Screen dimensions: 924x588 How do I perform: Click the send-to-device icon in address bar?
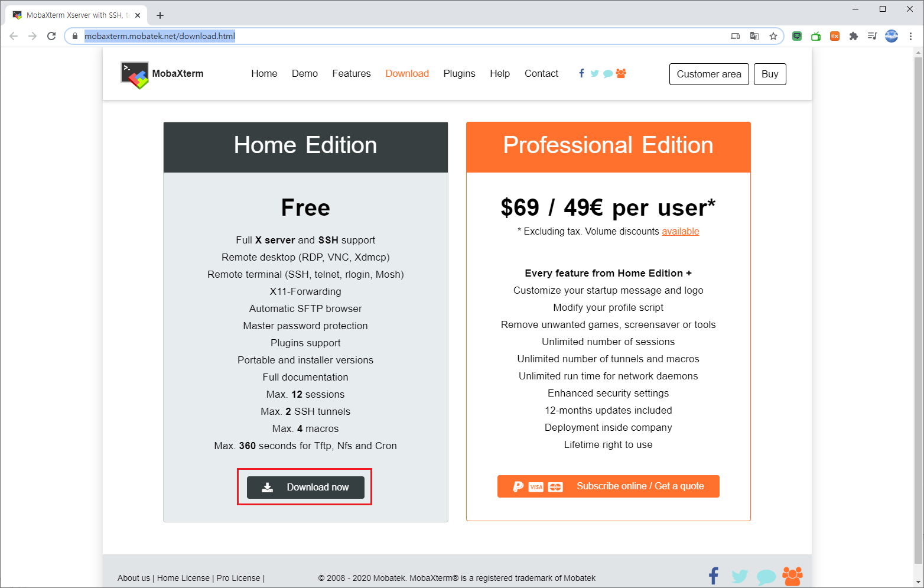[x=736, y=36]
